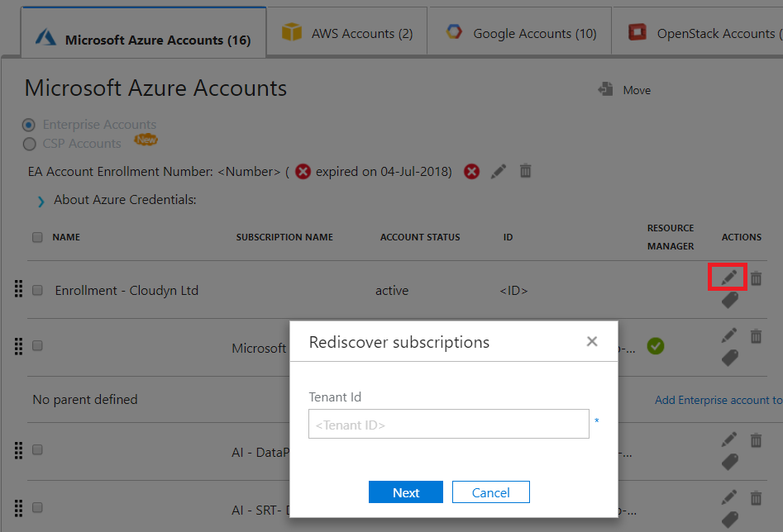Viewport: 783px width, 532px height.
Task: Click the 'No parent defined' text
Action: pos(85,400)
